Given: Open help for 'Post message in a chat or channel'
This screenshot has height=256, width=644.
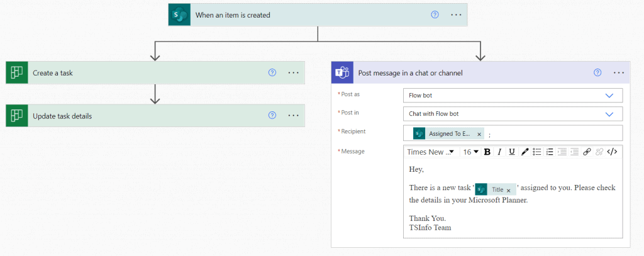Looking at the screenshot, I should click(597, 73).
